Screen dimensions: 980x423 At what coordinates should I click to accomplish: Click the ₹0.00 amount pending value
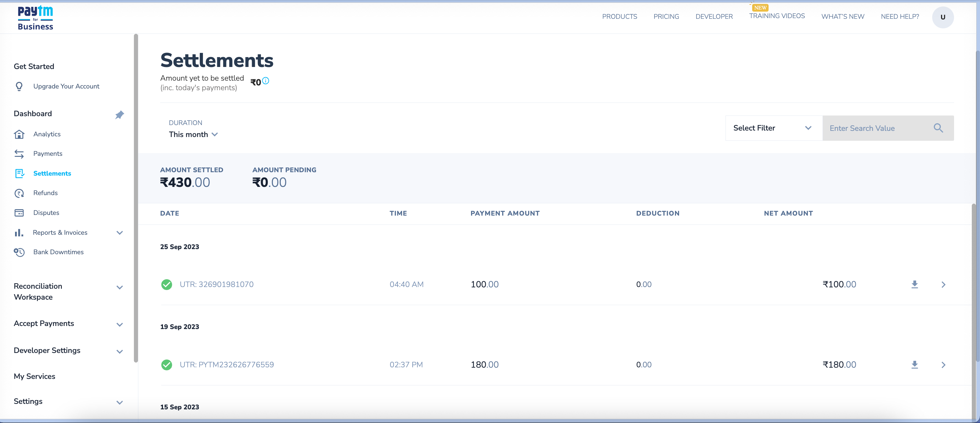[x=270, y=182]
